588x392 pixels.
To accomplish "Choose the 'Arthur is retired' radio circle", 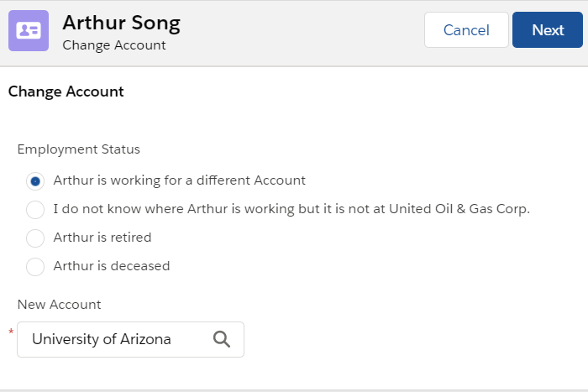I will (x=35, y=238).
